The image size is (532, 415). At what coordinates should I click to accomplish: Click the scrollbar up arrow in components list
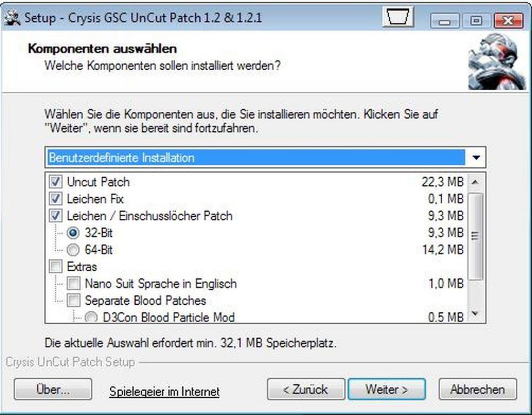(x=475, y=183)
